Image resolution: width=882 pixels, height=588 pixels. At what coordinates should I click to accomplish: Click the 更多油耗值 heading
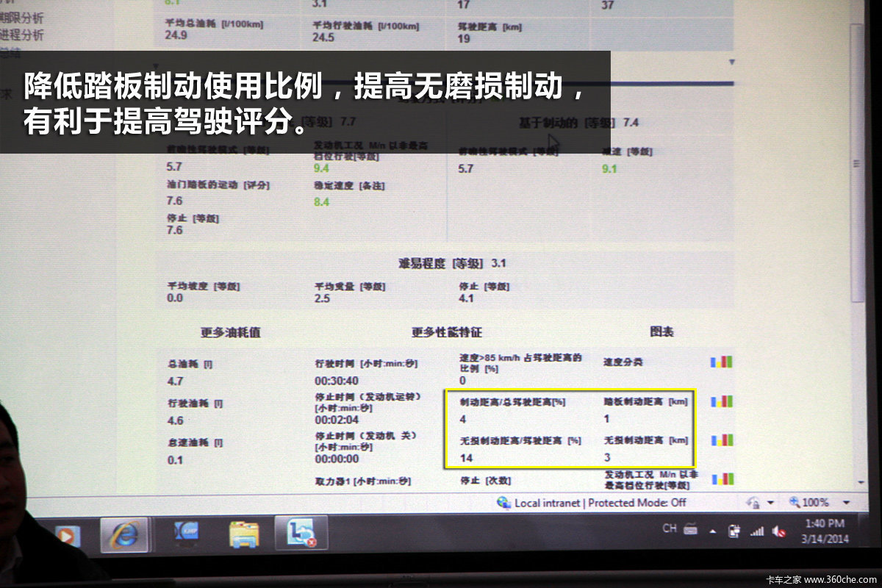coord(231,332)
